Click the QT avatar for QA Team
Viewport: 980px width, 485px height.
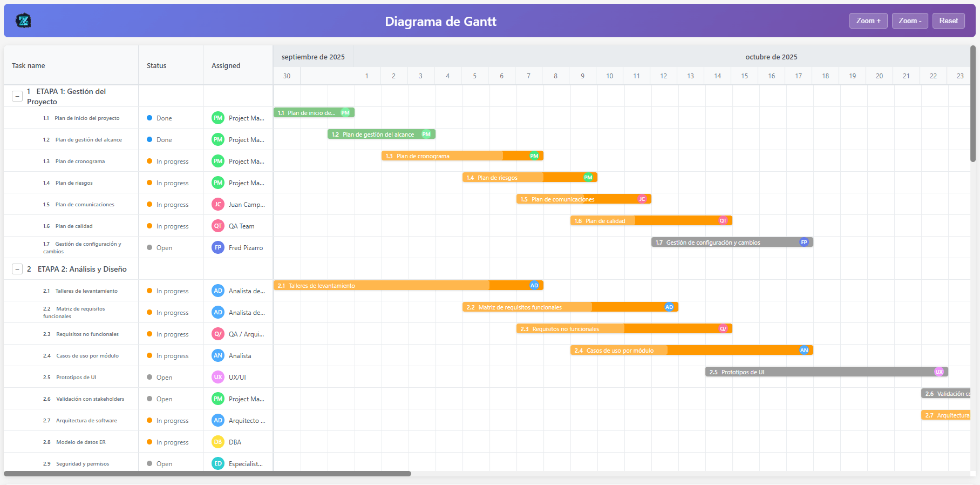pyautogui.click(x=217, y=226)
